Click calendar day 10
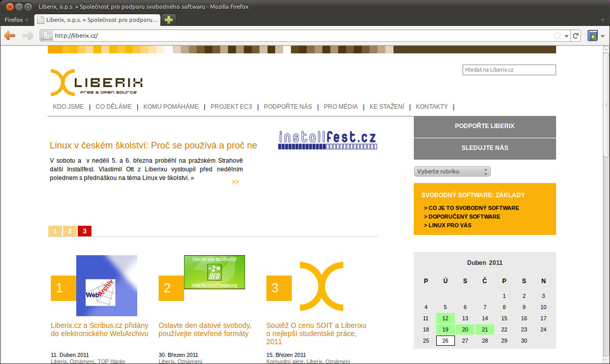 tap(543, 307)
